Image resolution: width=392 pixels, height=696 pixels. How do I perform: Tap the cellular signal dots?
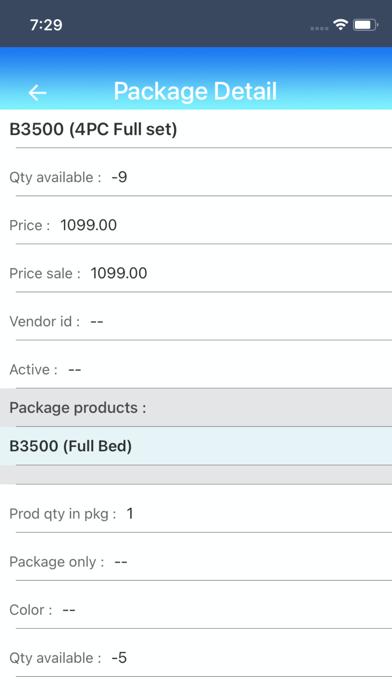319,28
